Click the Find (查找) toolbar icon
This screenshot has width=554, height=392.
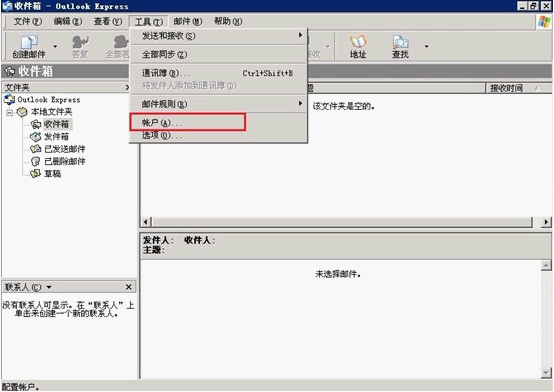(400, 46)
